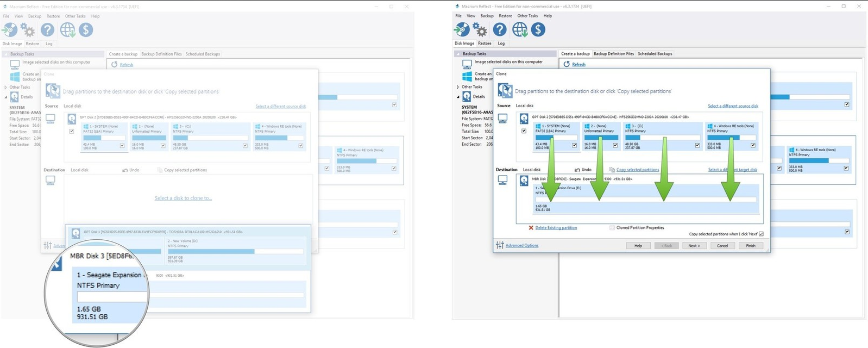
Task: Uncheck partition 1 SYSTEM in right Clone dialog source
Action: [574, 145]
